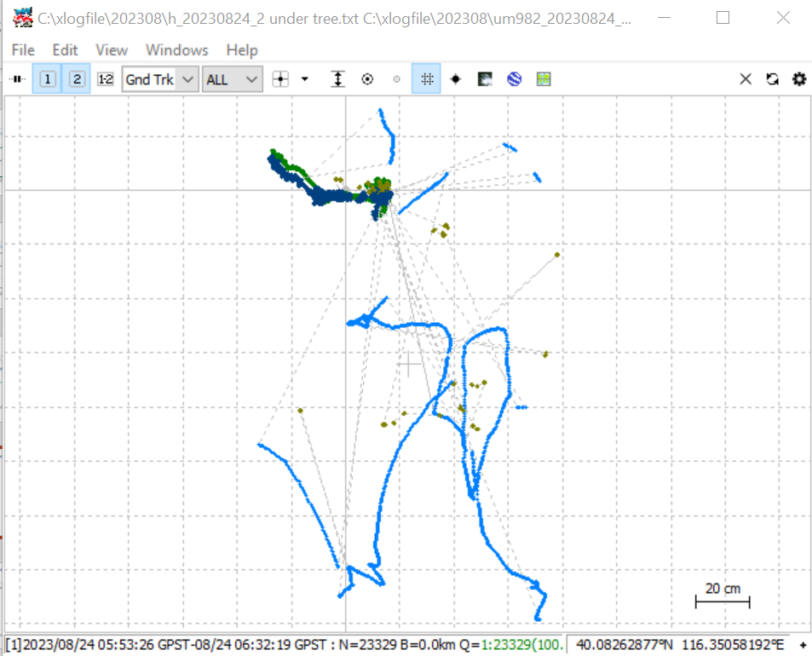The image size is (812, 656).
Task: Click the fit vertical range icon
Action: (338, 79)
